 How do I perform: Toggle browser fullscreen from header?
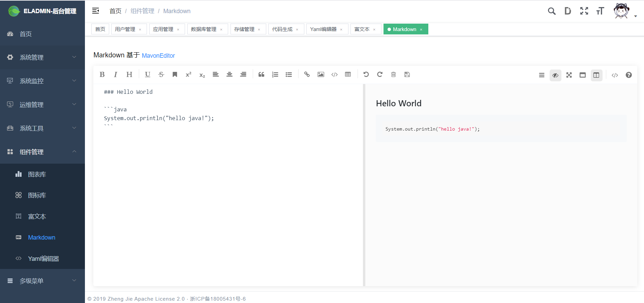click(x=584, y=11)
